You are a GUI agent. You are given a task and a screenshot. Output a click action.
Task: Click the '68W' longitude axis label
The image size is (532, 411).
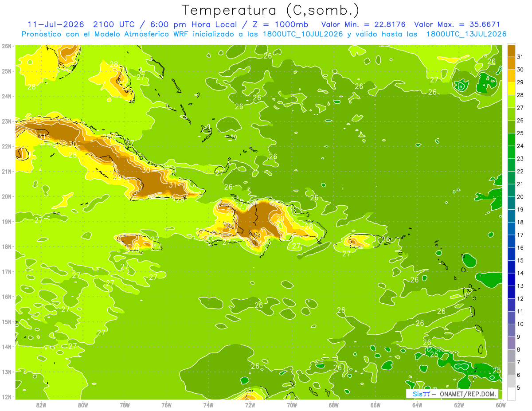(x=333, y=405)
